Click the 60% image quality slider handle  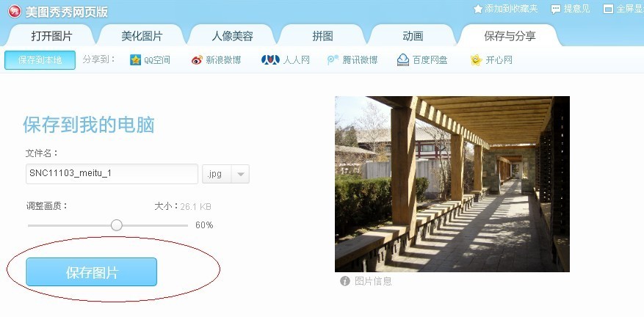pos(117,225)
